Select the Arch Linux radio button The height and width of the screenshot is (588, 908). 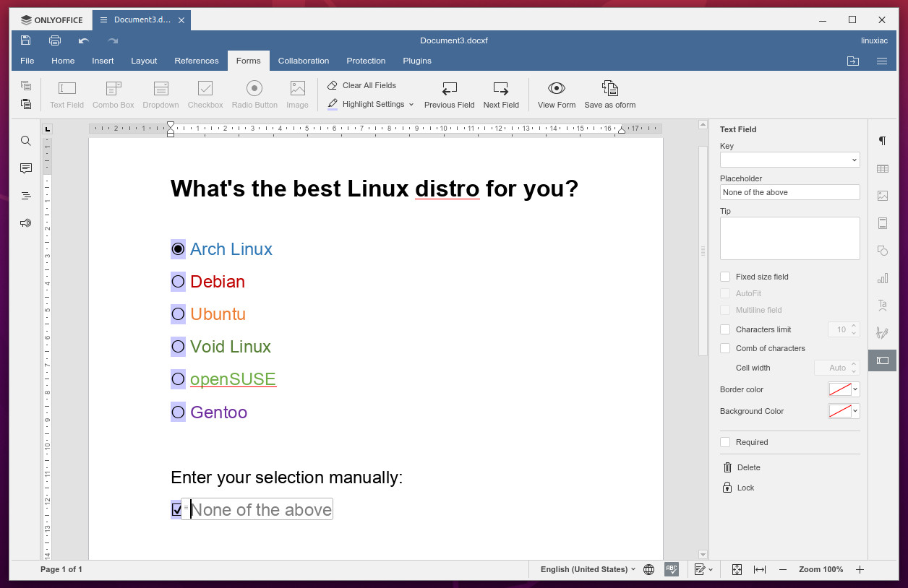[178, 249]
